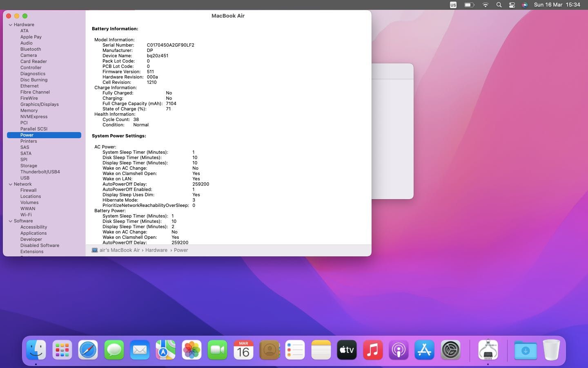This screenshot has width=588, height=368.
Task: Launch Safari from the dock
Action: click(x=88, y=350)
